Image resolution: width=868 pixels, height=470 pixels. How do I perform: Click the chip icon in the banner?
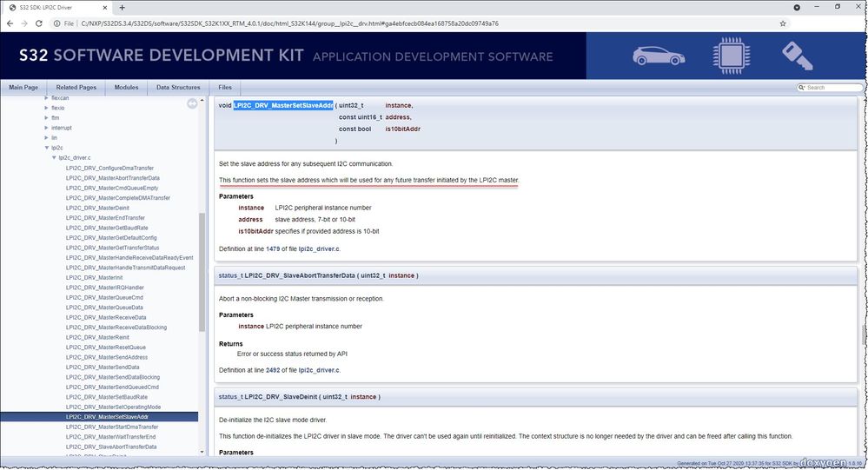(x=732, y=56)
